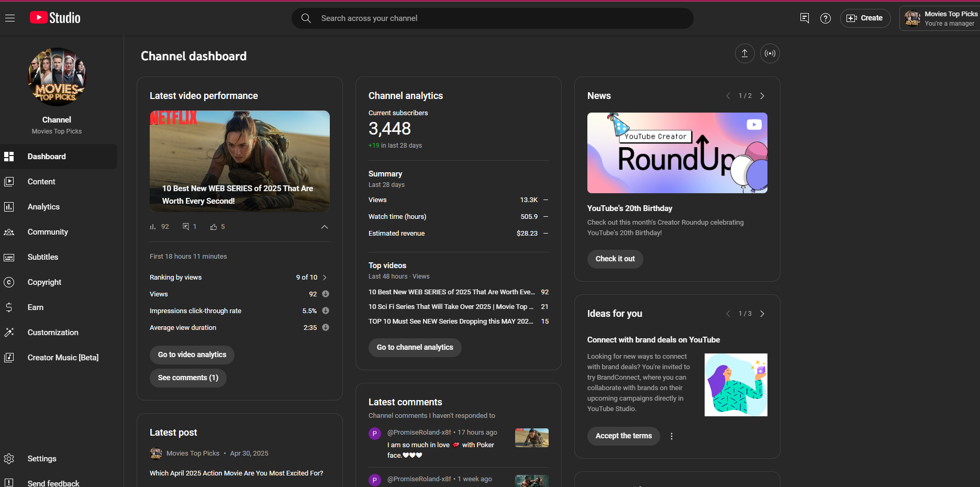The image size is (980, 487).
Task: Click the Accept the terms button
Action: pos(623,436)
